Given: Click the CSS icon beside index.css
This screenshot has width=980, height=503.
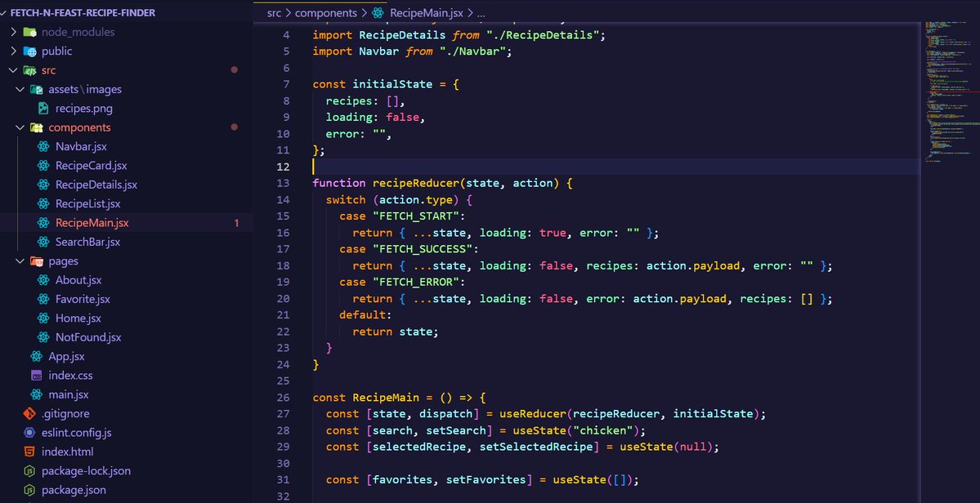Looking at the screenshot, I should (x=36, y=376).
